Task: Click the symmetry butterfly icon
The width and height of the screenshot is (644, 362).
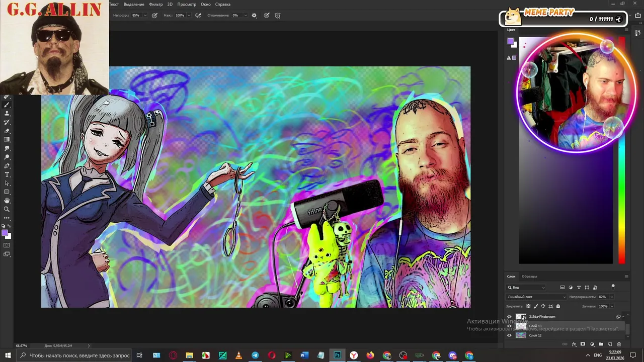Action: (x=277, y=16)
